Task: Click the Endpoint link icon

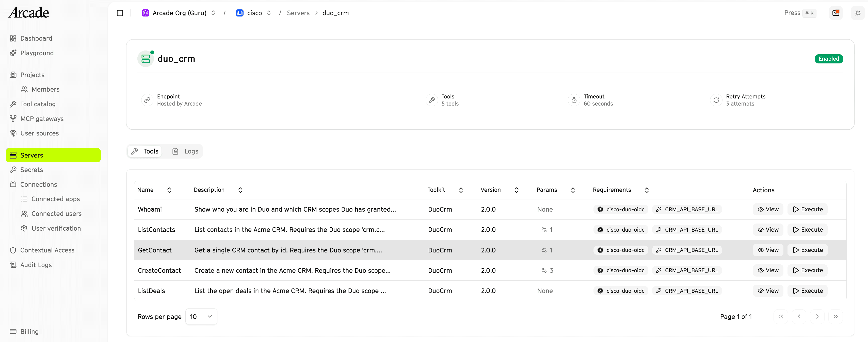Action: (147, 100)
